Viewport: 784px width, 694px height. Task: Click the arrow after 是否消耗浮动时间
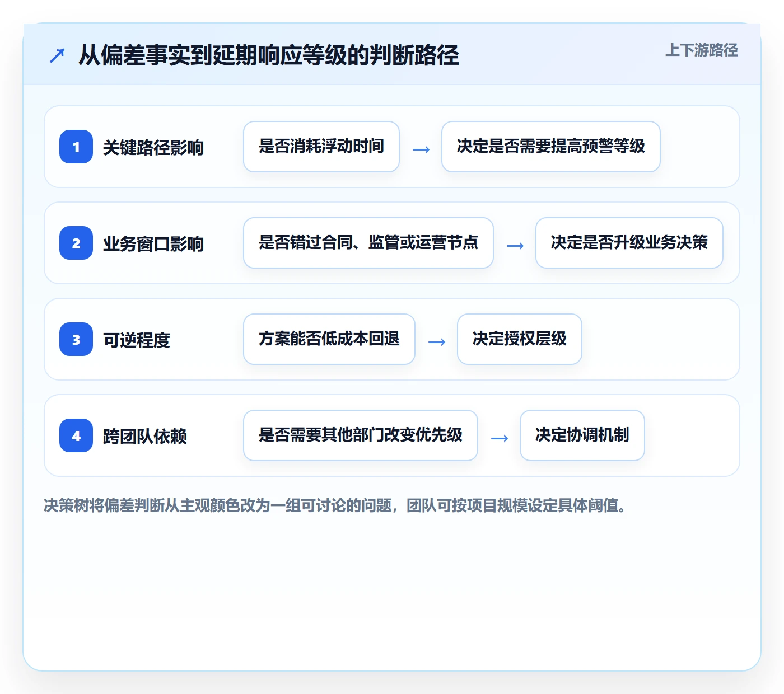click(x=421, y=149)
